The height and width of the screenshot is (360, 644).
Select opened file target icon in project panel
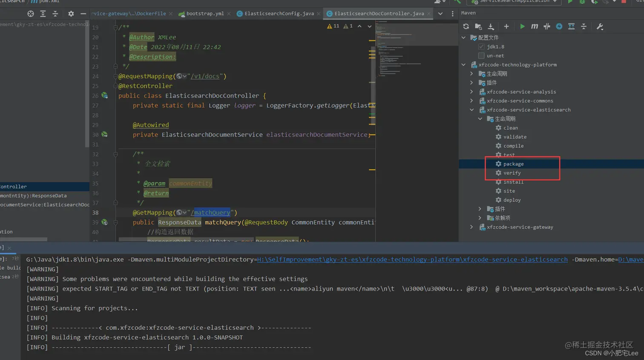pos(31,14)
